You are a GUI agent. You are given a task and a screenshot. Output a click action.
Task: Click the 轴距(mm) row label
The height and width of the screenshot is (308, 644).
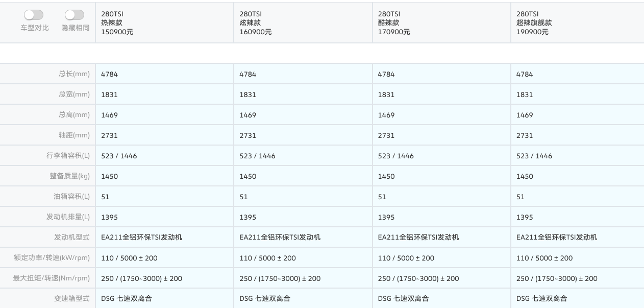click(74, 135)
